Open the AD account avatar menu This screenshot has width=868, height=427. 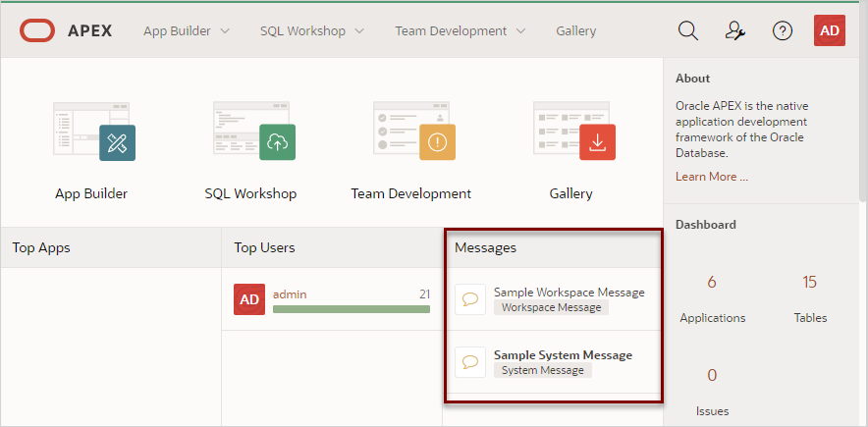(830, 30)
